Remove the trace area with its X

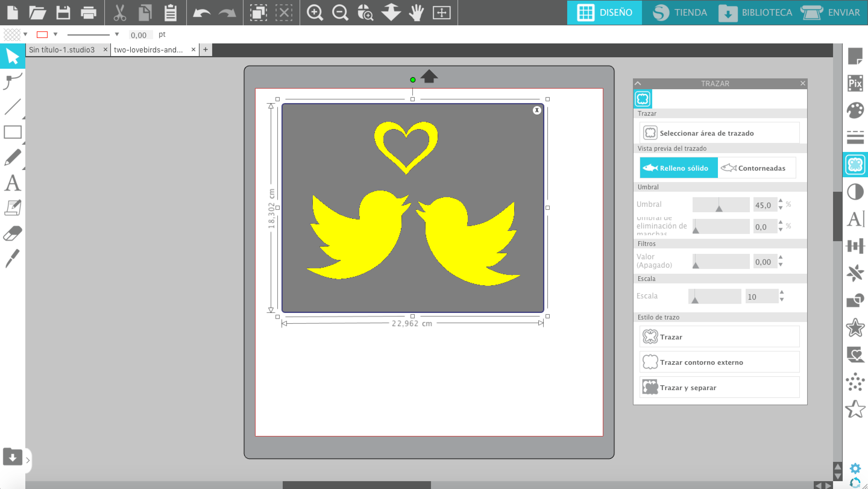537,110
